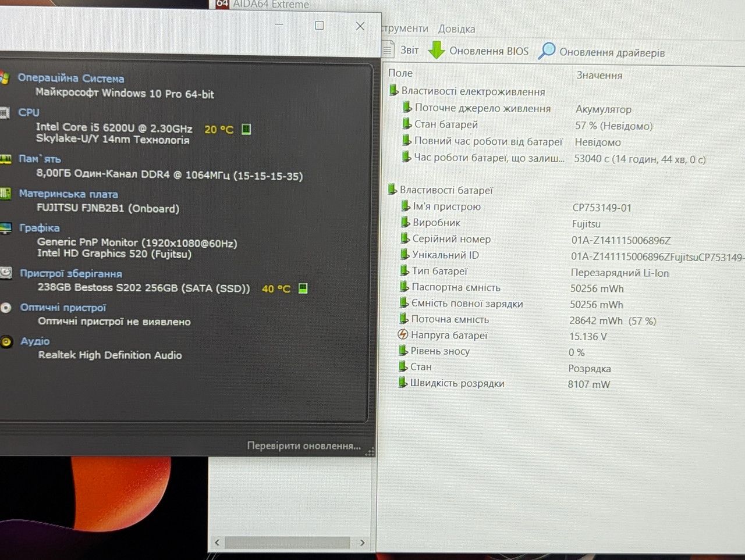Viewport: 745px width, 560px height.
Task: Click the green SSD temperature indicator icon
Action: (x=303, y=288)
